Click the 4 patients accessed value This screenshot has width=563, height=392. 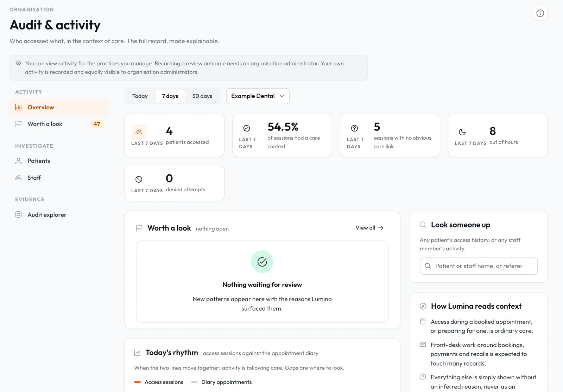[x=169, y=131]
